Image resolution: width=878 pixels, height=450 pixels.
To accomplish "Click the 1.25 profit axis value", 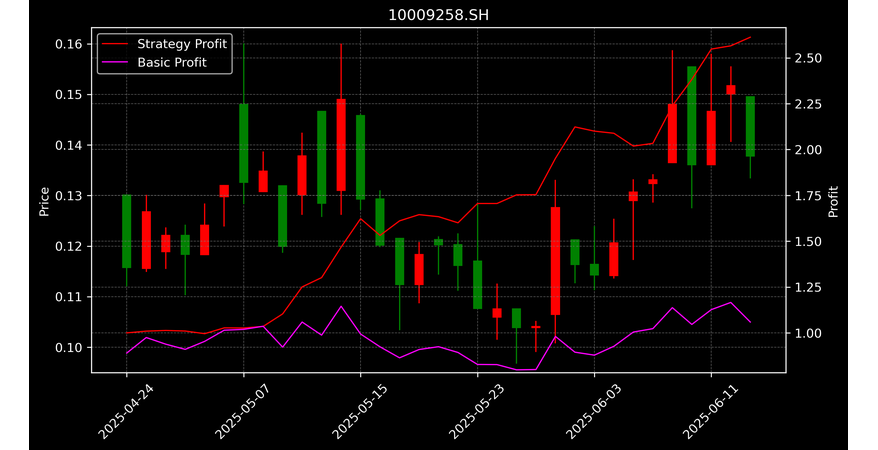I will [x=808, y=288].
